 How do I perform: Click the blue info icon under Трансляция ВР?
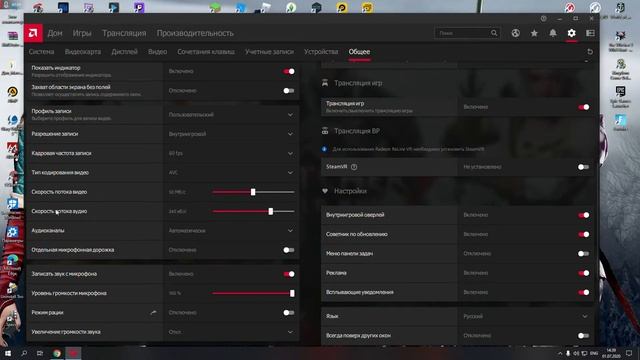pos(324,149)
